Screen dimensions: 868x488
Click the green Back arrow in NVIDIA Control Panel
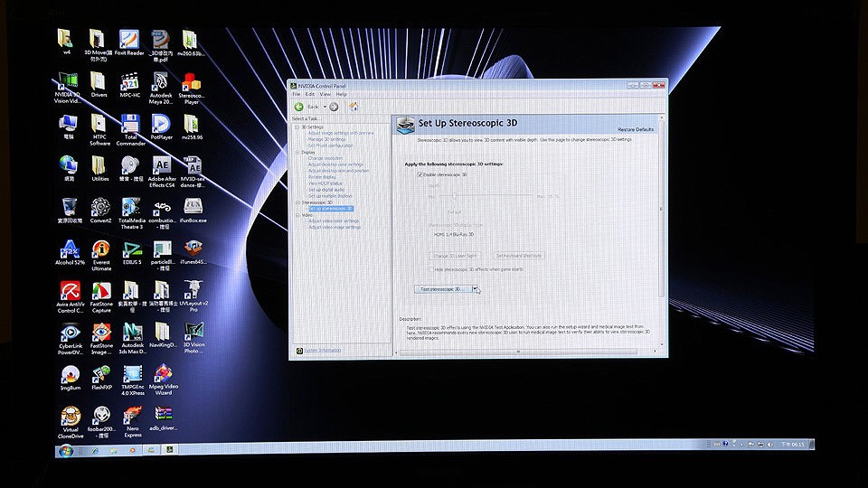pos(299,107)
